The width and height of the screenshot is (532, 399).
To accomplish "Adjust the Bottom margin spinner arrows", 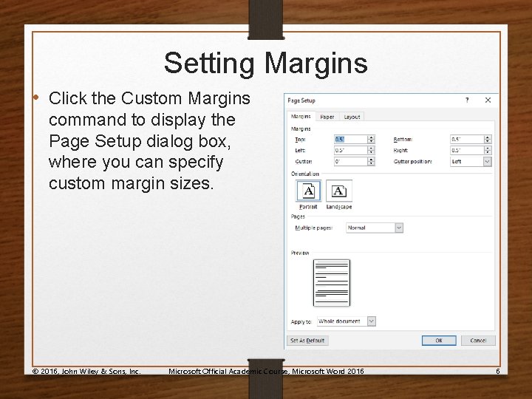I will point(488,139).
